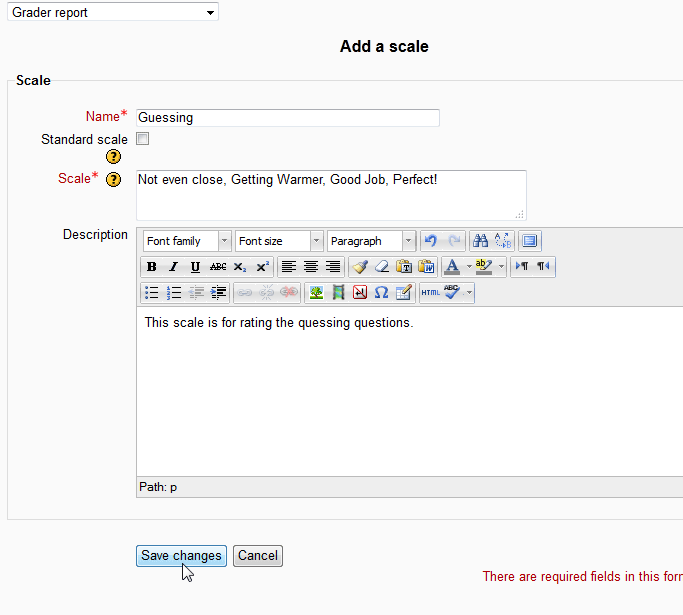Set right-to-left text direction
This screenshot has height=615, width=683.
pos(543,267)
